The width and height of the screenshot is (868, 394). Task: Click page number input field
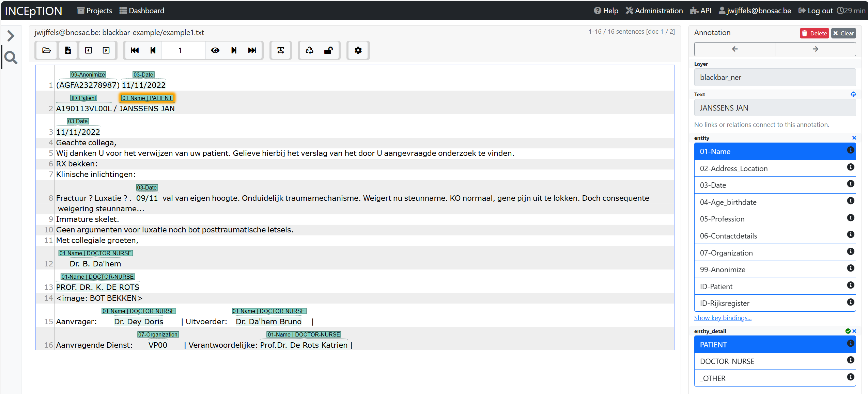tap(183, 50)
